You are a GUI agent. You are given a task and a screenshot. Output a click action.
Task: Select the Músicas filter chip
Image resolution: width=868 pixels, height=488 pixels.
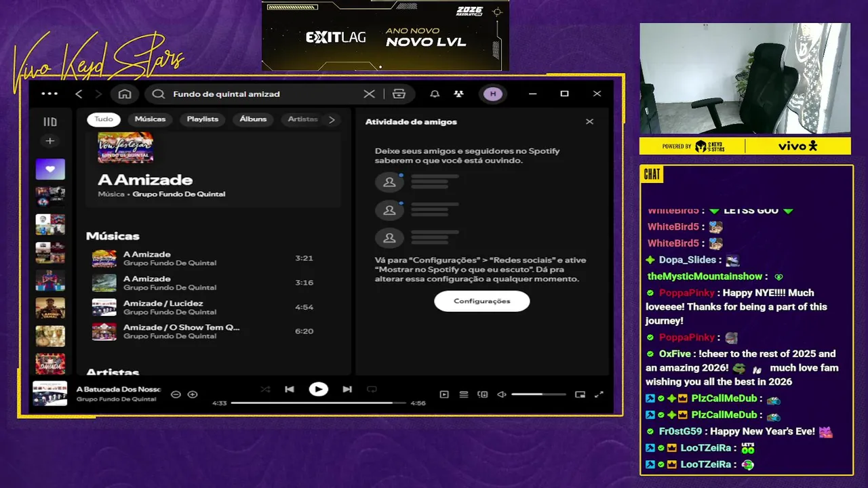coord(150,119)
